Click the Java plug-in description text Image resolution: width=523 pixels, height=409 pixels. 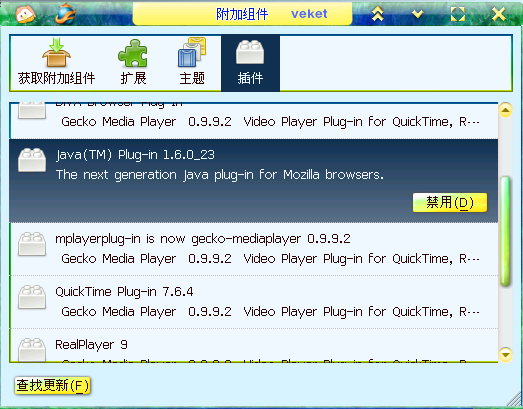pyautogui.click(x=220, y=175)
